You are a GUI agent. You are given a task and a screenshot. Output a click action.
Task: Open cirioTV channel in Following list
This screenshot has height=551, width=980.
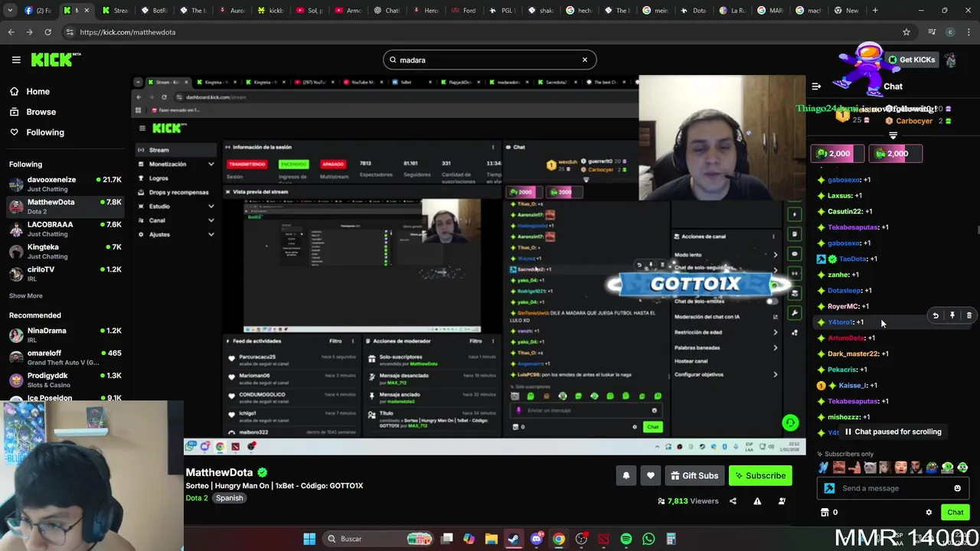coord(65,273)
